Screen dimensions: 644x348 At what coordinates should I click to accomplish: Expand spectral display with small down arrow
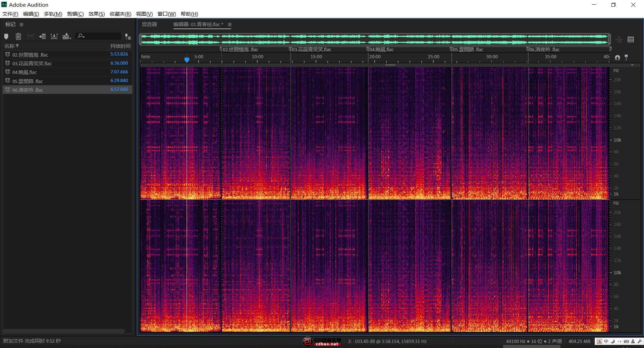pyautogui.click(x=633, y=65)
